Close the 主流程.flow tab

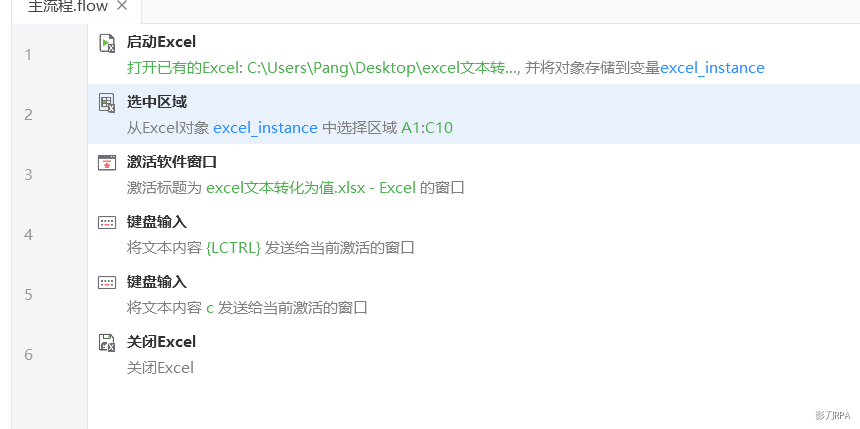(x=123, y=5)
